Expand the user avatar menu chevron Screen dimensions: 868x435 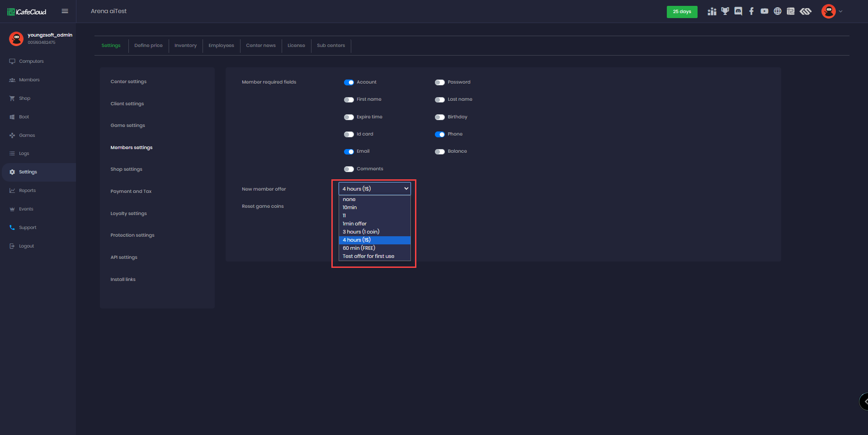coord(840,12)
